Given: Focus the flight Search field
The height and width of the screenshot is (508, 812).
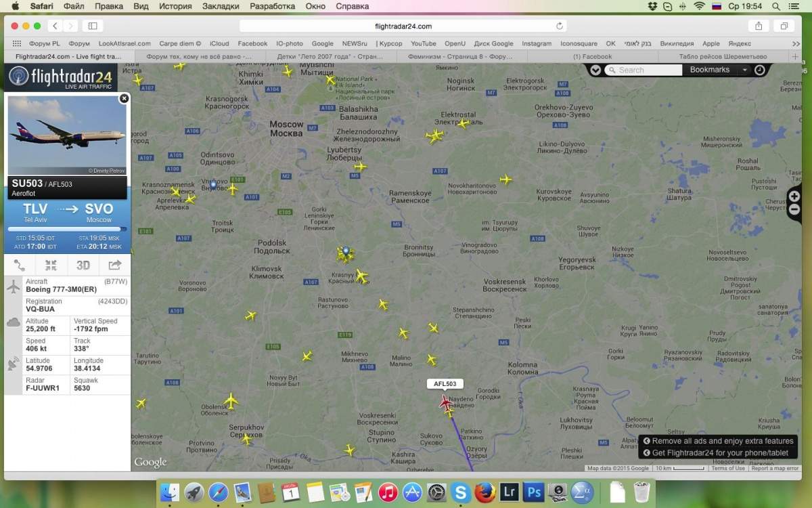Looking at the screenshot, I should coord(643,70).
